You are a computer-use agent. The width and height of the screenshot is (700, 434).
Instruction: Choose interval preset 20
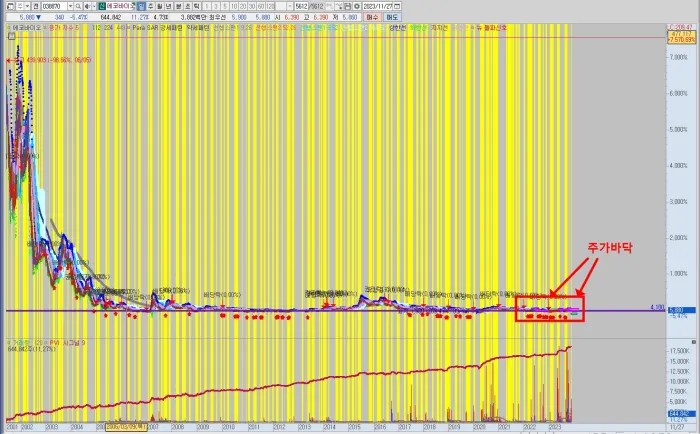(242, 6)
